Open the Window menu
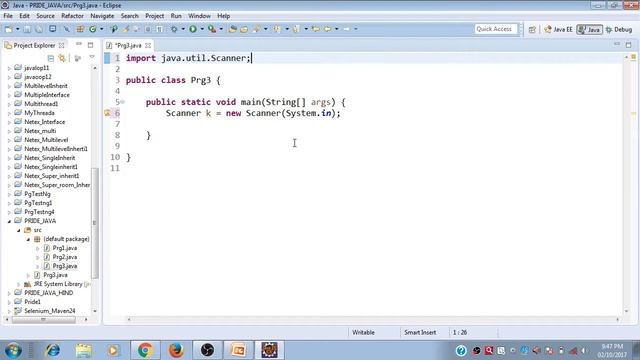The height and width of the screenshot is (360, 640). [x=199, y=16]
